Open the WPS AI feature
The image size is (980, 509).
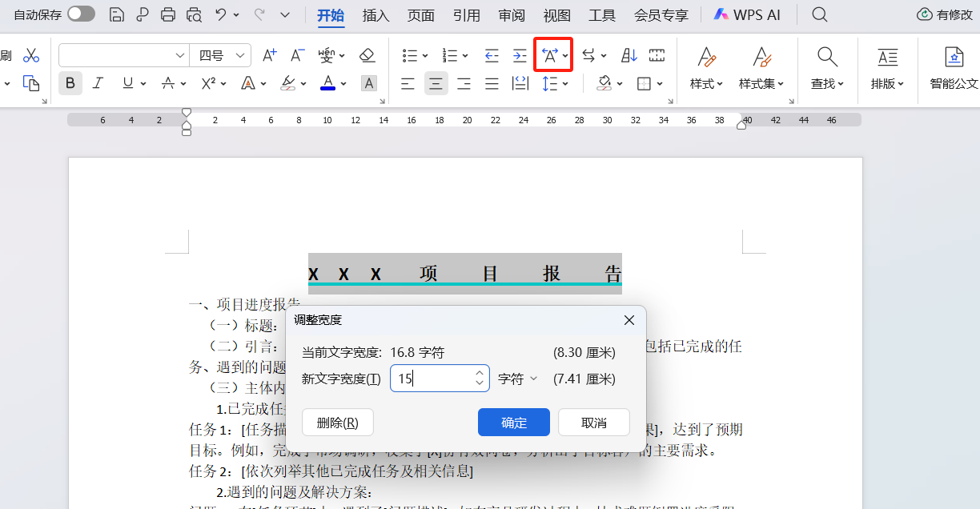(x=747, y=14)
